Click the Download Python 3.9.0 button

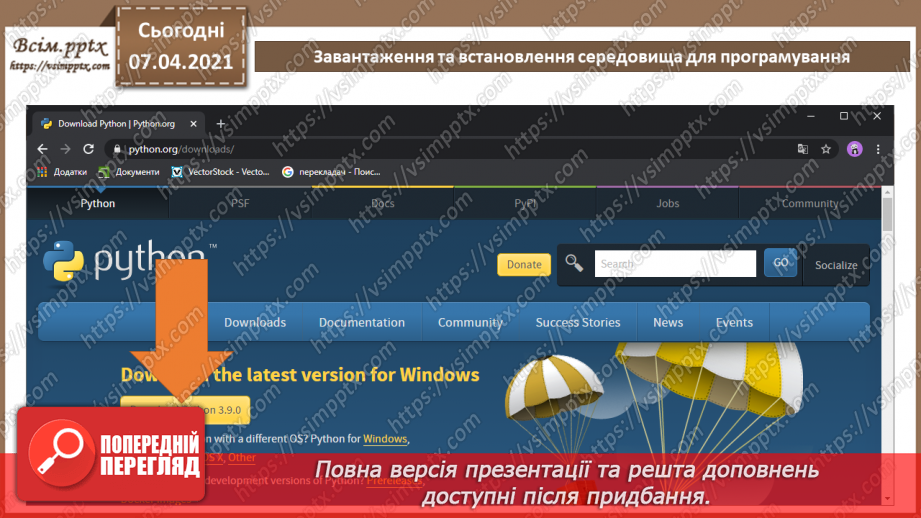click(x=185, y=409)
